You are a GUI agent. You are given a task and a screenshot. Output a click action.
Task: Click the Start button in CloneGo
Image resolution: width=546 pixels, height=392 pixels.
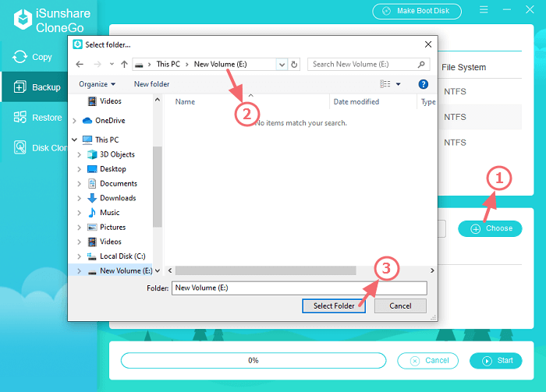(496, 361)
